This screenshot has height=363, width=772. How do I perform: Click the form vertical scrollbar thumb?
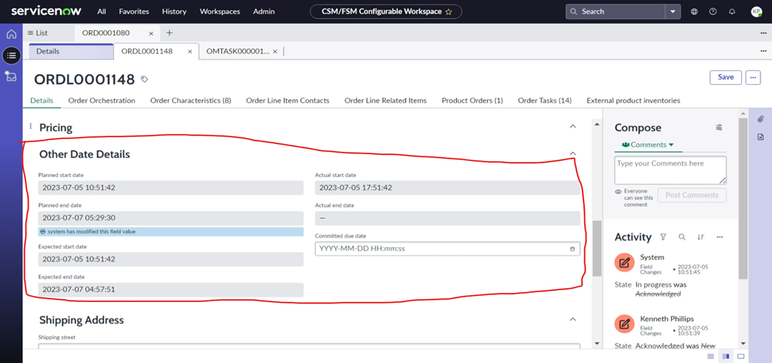pos(597,248)
